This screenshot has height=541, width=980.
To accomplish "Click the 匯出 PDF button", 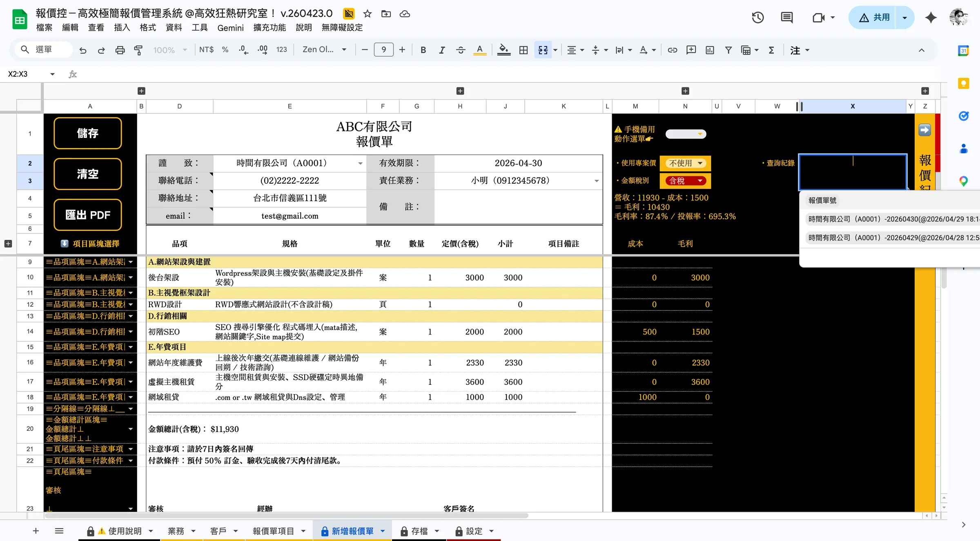I will 88,215.
